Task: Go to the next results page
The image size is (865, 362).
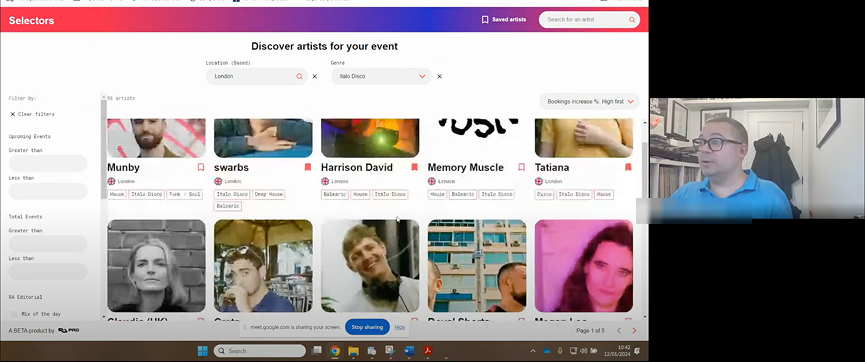Action: point(634,331)
